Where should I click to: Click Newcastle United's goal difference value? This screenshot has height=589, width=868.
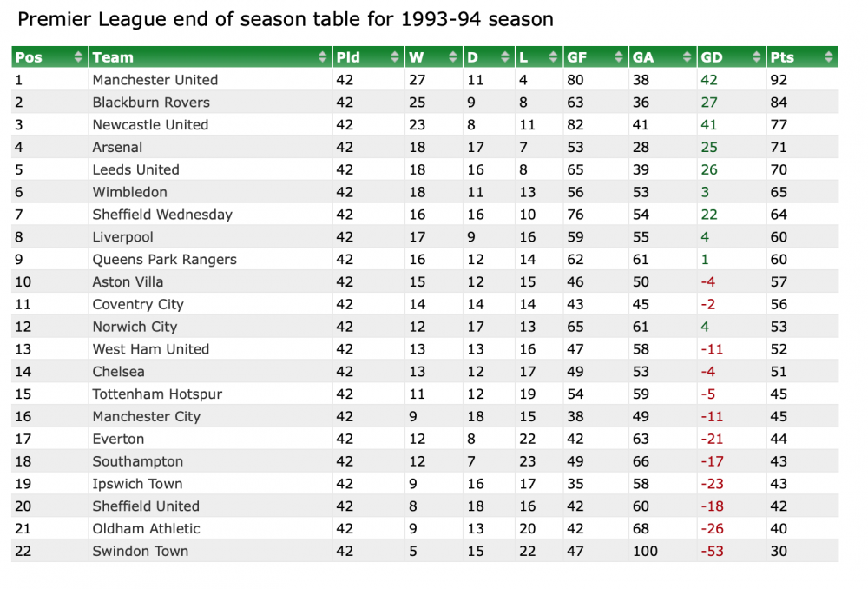[x=709, y=125]
